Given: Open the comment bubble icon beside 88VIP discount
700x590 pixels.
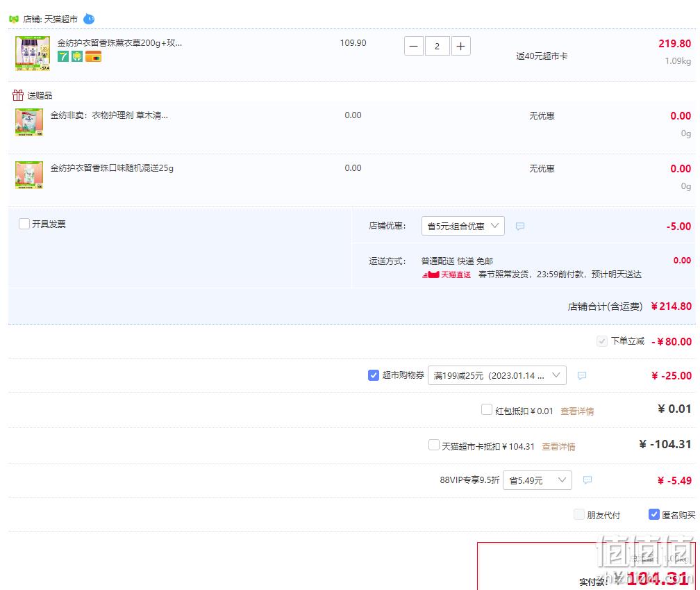Looking at the screenshot, I should tap(587, 480).
